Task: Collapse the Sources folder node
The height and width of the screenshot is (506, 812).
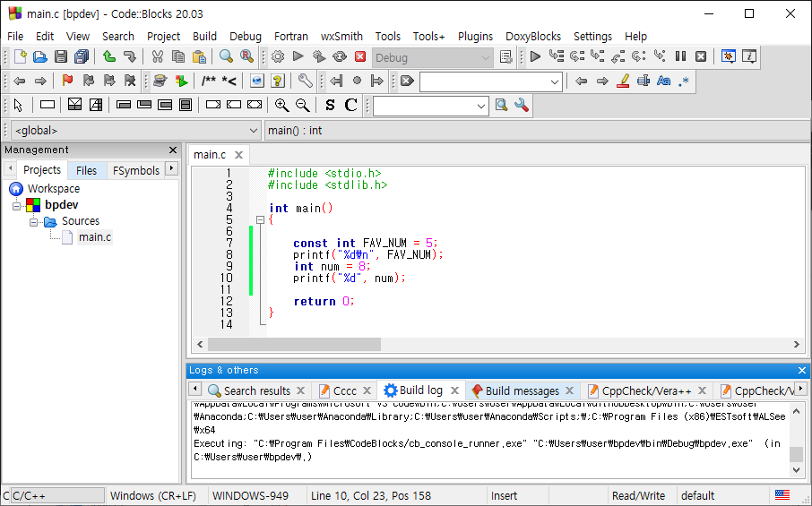Action: tap(34, 222)
